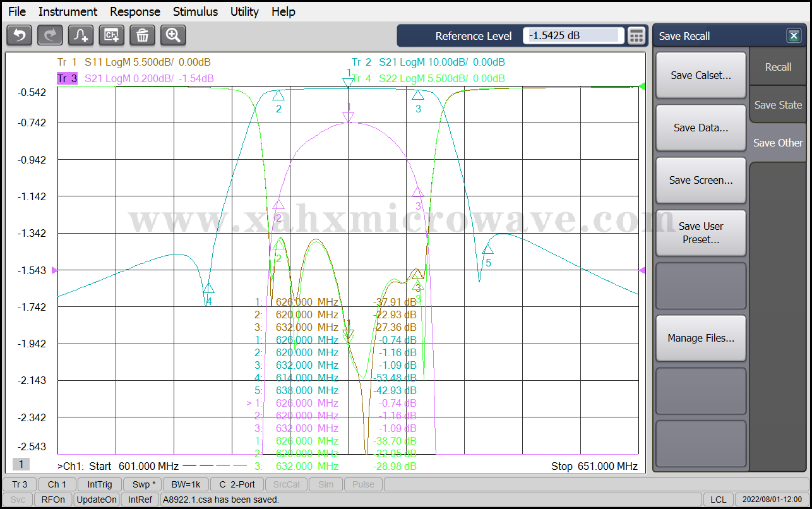Open the Stimulus menu

pyautogui.click(x=195, y=11)
